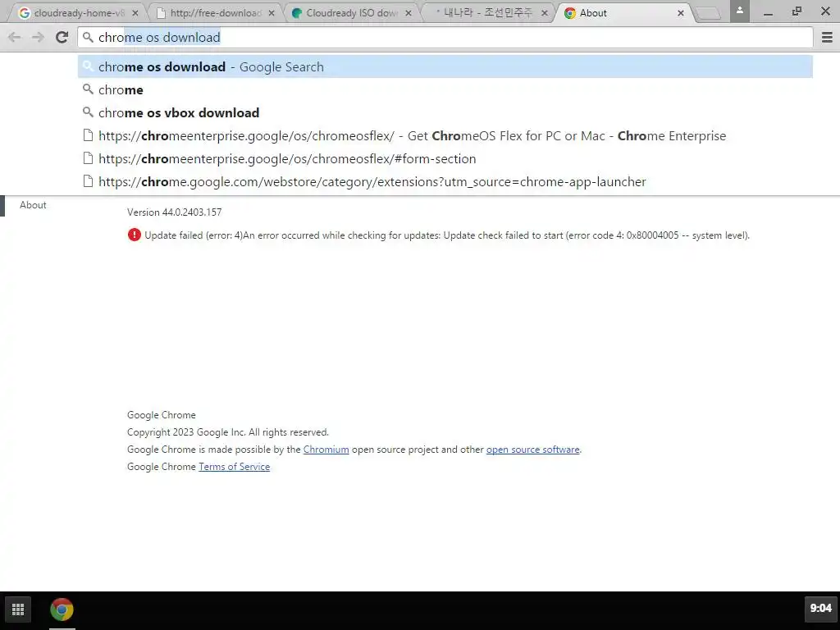Viewport: 840px width, 630px height.
Task: Click the red update error icon
Action: (x=134, y=235)
